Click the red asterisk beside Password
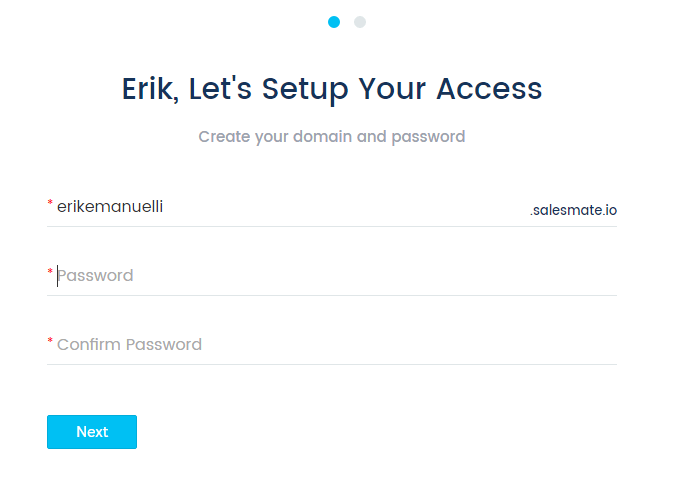The height and width of the screenshot is (494, 686). [x=50, y=273]
